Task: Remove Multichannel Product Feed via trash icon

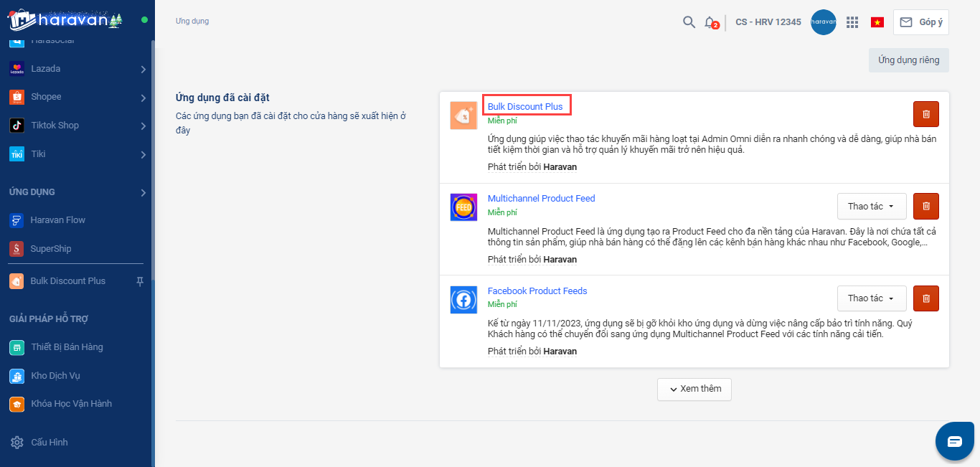Action: click(925, 206)
